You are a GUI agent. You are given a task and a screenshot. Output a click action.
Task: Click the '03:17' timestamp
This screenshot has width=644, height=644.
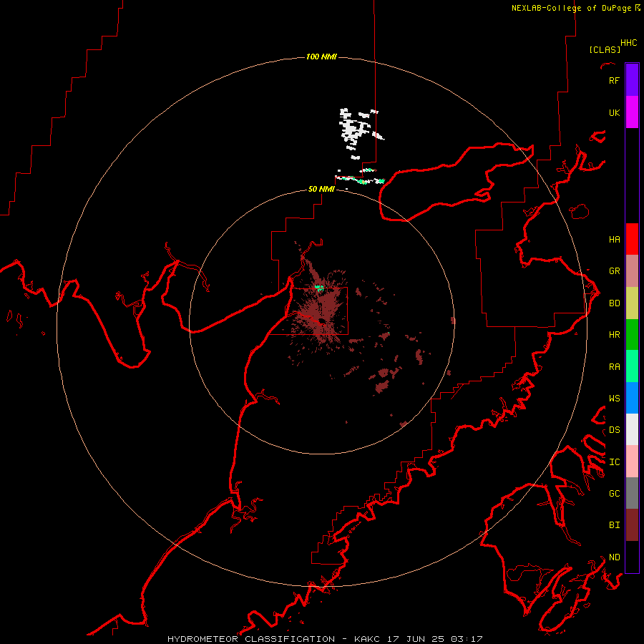(x=467, y=639)
